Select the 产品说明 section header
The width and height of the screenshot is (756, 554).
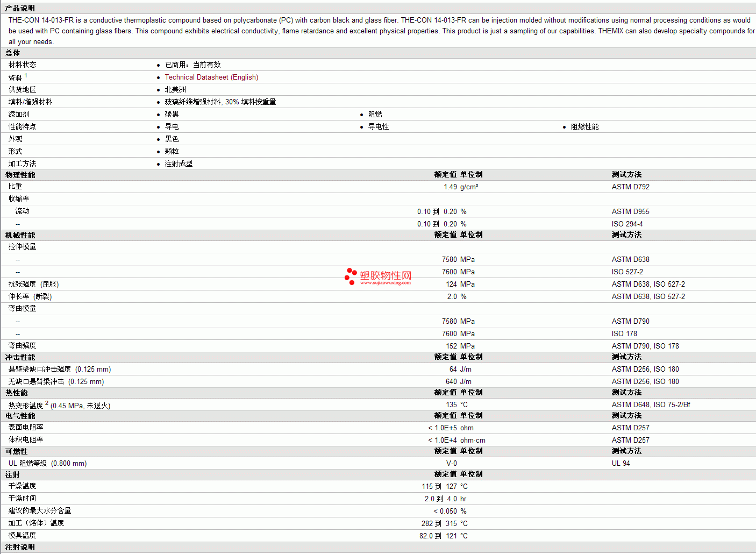pos(20,8)
